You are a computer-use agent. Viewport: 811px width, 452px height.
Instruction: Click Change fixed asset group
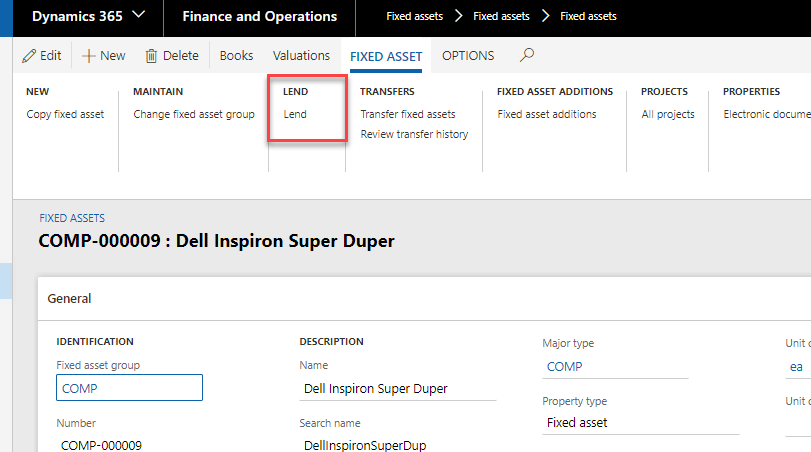(x=194, y=114)
